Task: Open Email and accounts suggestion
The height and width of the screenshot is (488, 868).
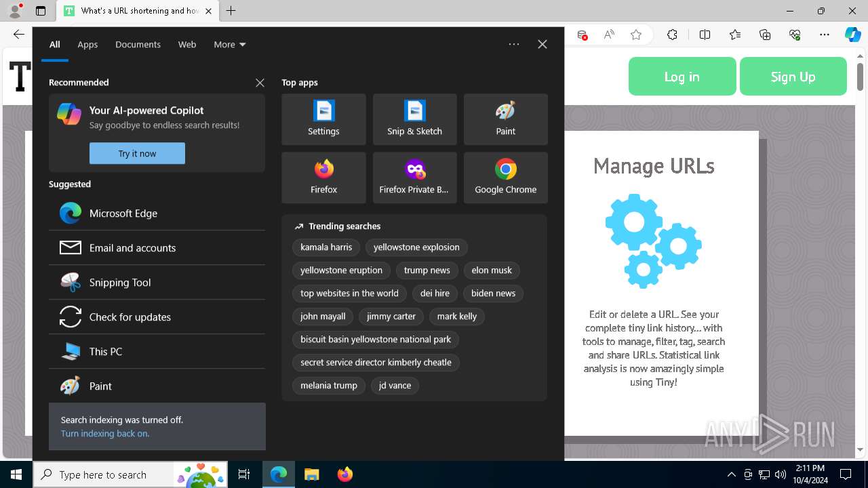Action: coord(157,248)
